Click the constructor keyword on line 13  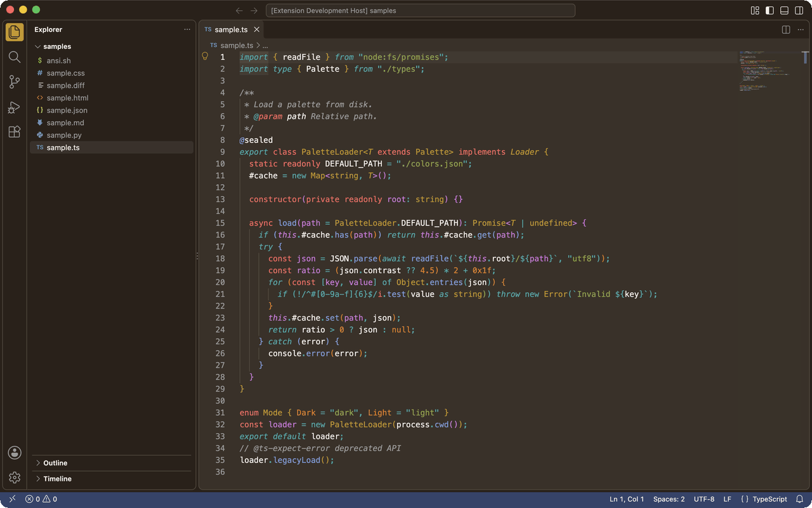coord(275,199)
